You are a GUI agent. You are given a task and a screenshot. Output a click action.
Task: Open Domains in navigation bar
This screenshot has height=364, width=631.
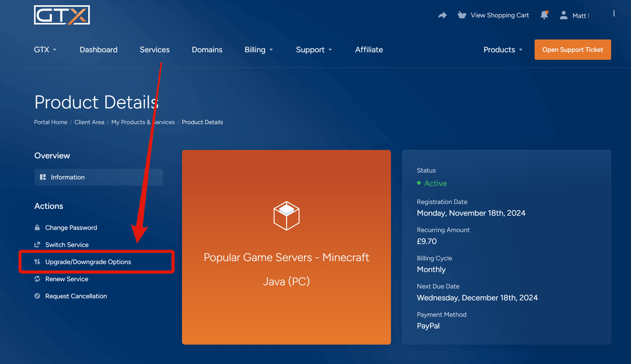click(207, 50)
